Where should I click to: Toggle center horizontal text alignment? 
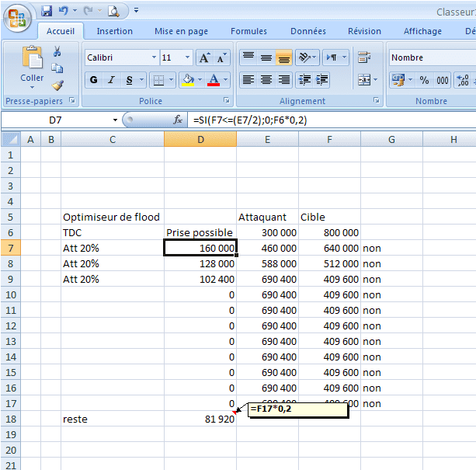coord(266,80)
